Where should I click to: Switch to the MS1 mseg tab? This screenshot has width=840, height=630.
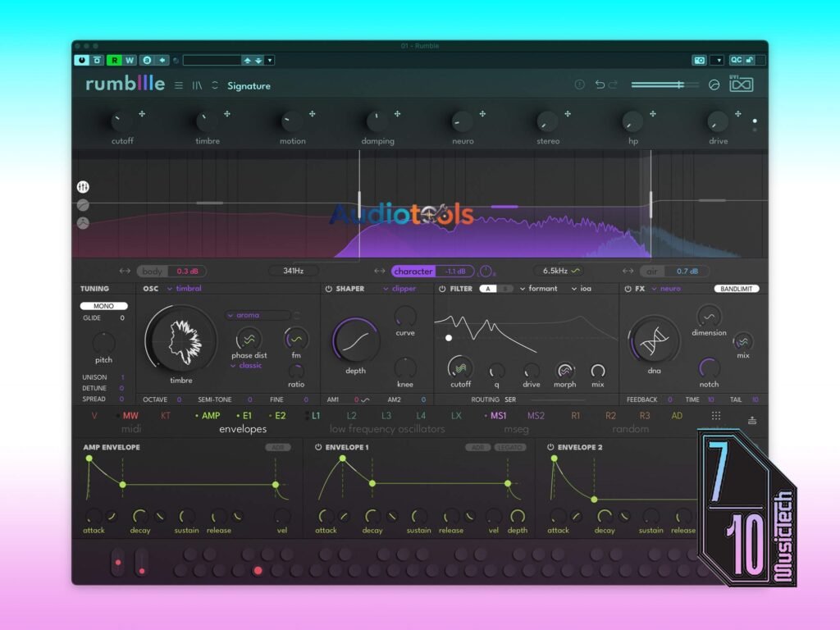click(x=498, y=416)
